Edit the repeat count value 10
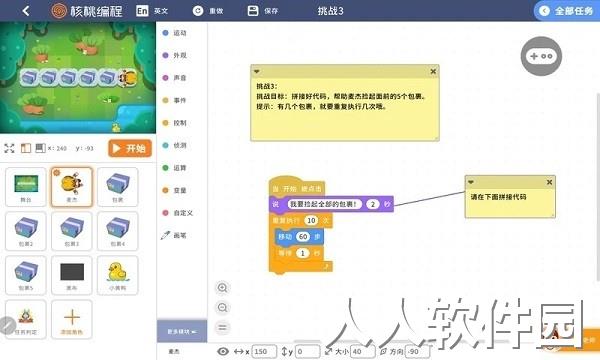600x360 pixels. coord(311,220)
